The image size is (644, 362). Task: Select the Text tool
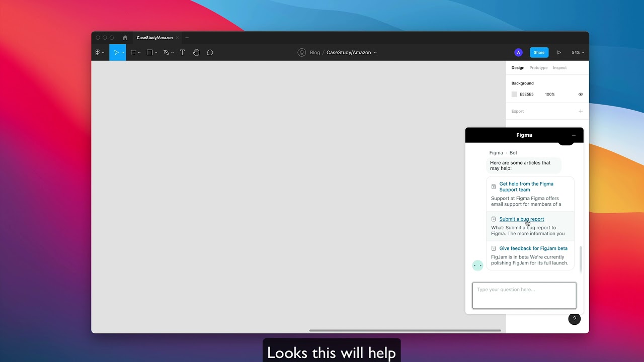click(182, 52)
